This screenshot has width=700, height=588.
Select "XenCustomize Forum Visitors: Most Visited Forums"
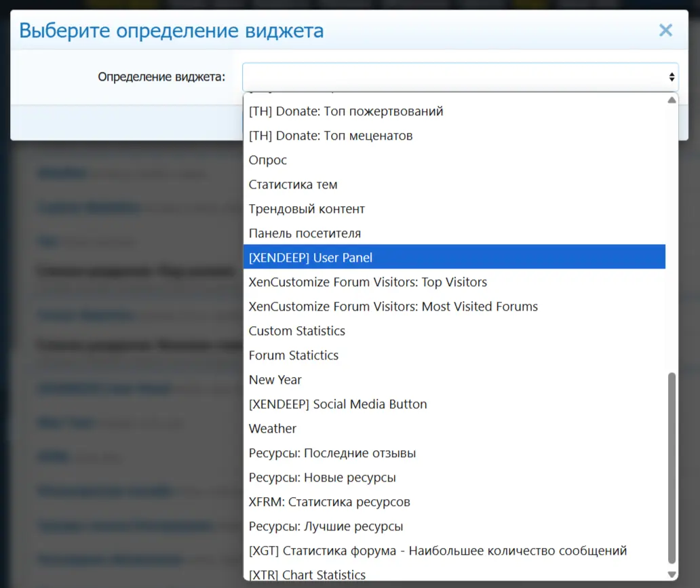393,306
